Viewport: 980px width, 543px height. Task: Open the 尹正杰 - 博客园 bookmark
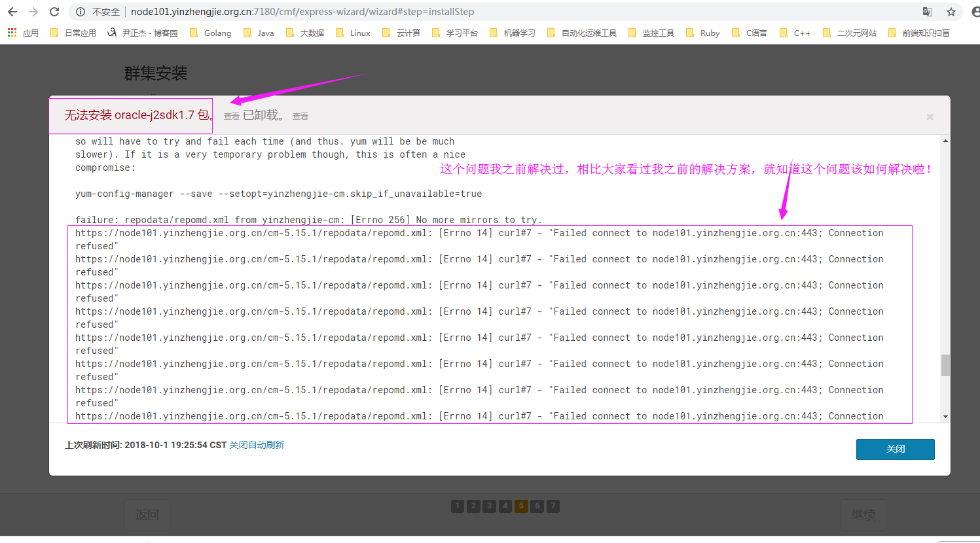[x=142, y=33]
